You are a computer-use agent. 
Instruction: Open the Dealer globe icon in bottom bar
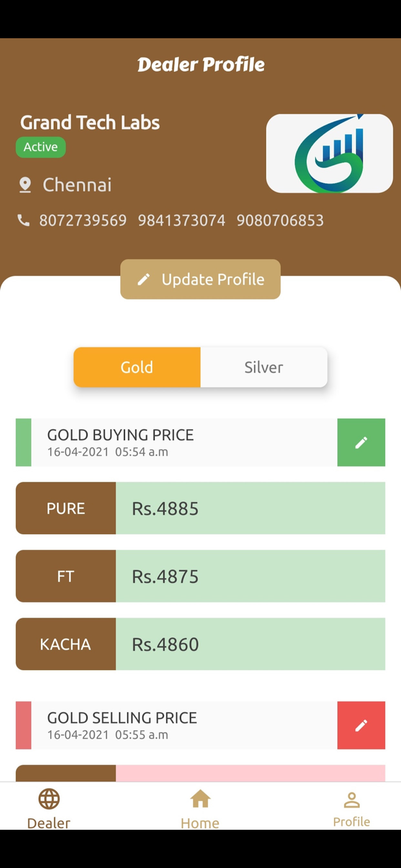(49, 799)
